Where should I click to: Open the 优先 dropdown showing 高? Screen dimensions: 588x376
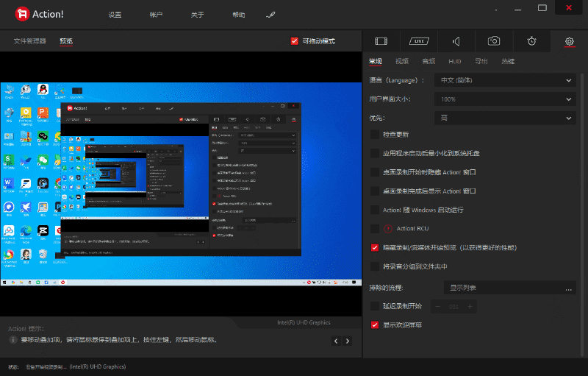tap(505, 118)
